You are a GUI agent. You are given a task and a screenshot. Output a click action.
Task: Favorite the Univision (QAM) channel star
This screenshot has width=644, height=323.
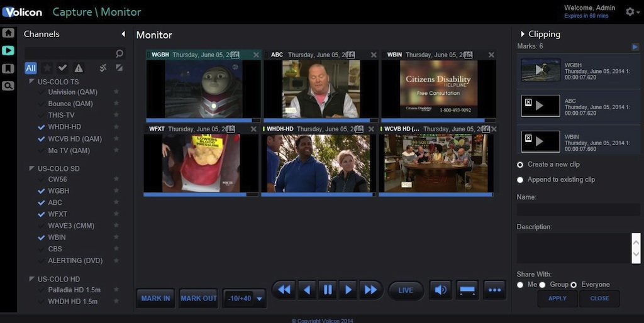(x=116, y=92)
